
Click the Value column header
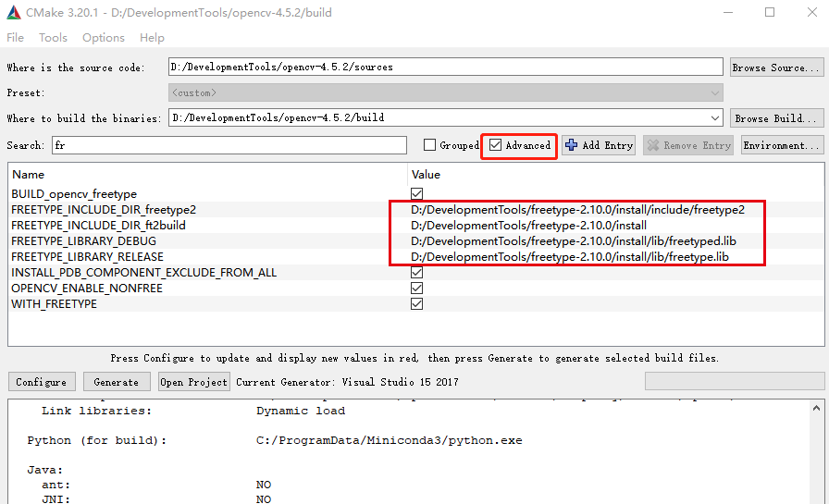pyautogui.click(x=426, y=175)
